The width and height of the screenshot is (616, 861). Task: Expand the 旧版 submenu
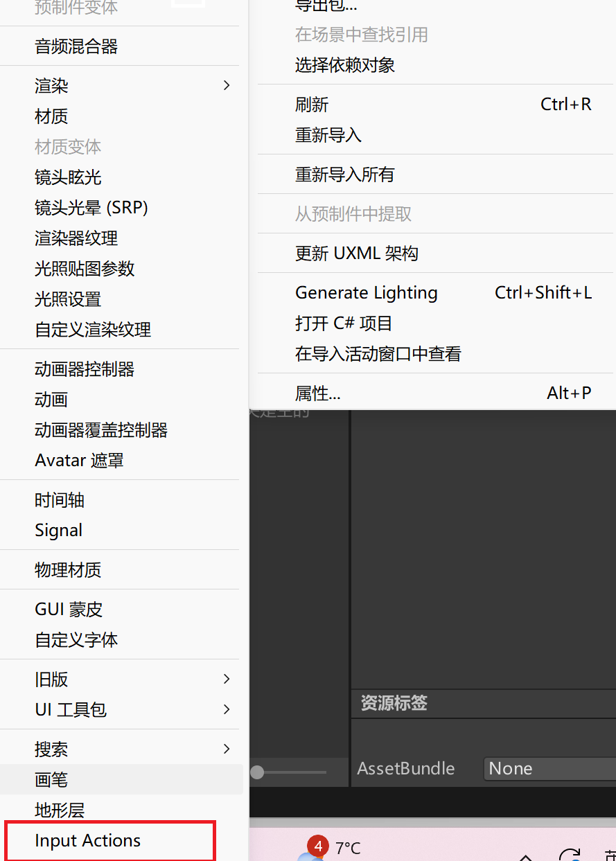tap(121, 680)
